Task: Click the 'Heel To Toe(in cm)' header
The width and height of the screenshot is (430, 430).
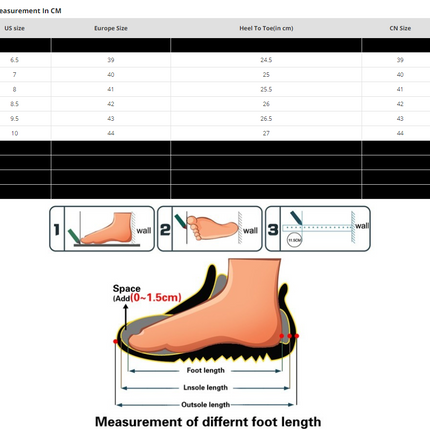Action: pos(266,28)
